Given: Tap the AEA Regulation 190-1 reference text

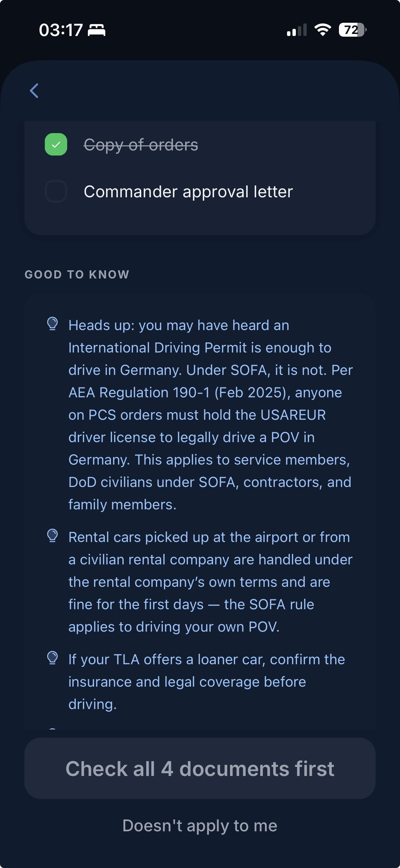Looking at the screenshot, I should tap(139, 393).
